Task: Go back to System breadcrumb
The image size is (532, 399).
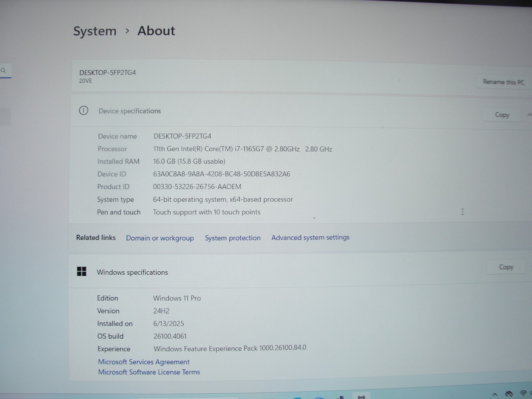Action: 95,31
